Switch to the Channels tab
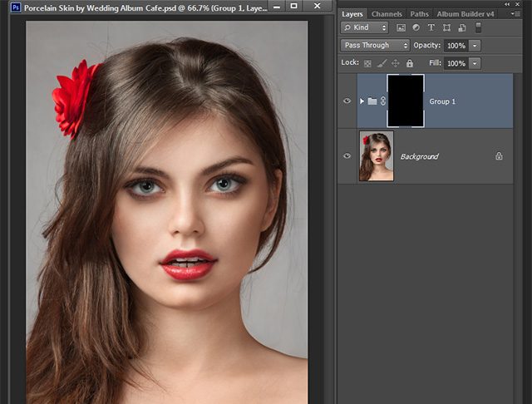Viewport: 532px width, 404px height. tap(387, 14)
